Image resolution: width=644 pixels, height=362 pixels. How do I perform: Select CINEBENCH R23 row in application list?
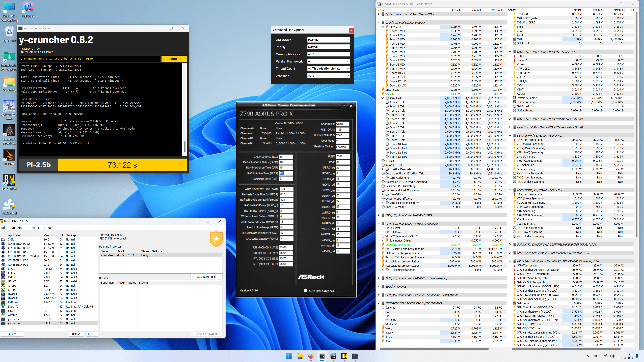[49, 265]
